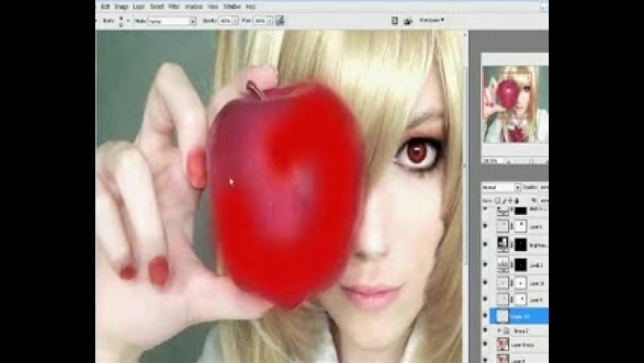Select the Levels 1 black layer mask
This screenshot has width=644, height=363.
pos(520,265)
